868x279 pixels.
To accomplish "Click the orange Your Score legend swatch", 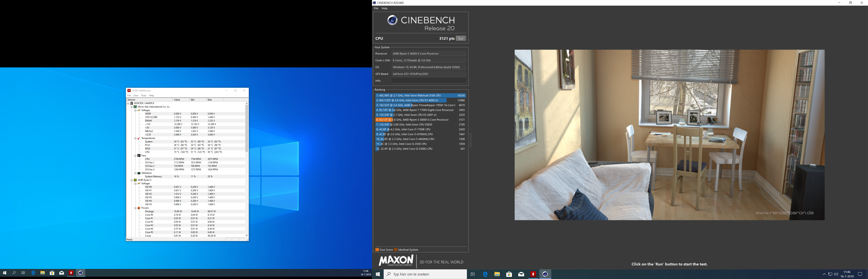I will pos(377,250).
